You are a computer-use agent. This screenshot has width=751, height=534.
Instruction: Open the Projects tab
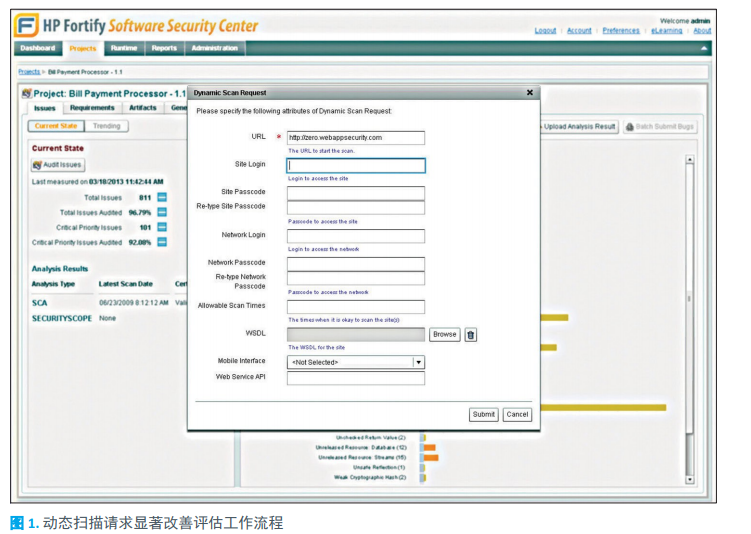tap(83, 48)
